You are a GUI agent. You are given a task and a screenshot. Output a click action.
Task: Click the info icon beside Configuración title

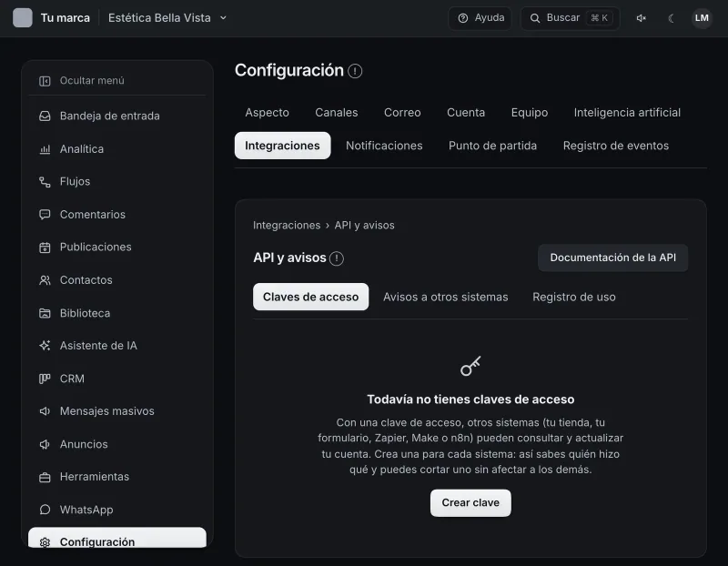click(355, 71)
